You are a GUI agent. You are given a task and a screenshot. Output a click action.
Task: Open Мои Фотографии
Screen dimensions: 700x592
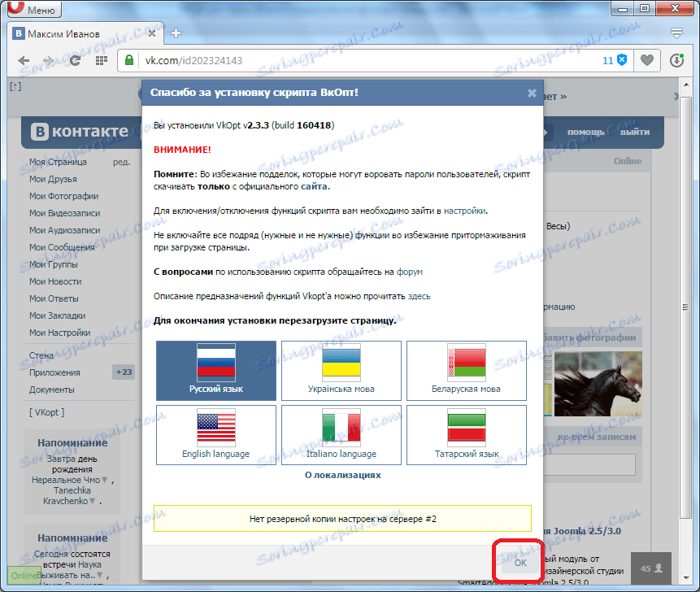64,196
